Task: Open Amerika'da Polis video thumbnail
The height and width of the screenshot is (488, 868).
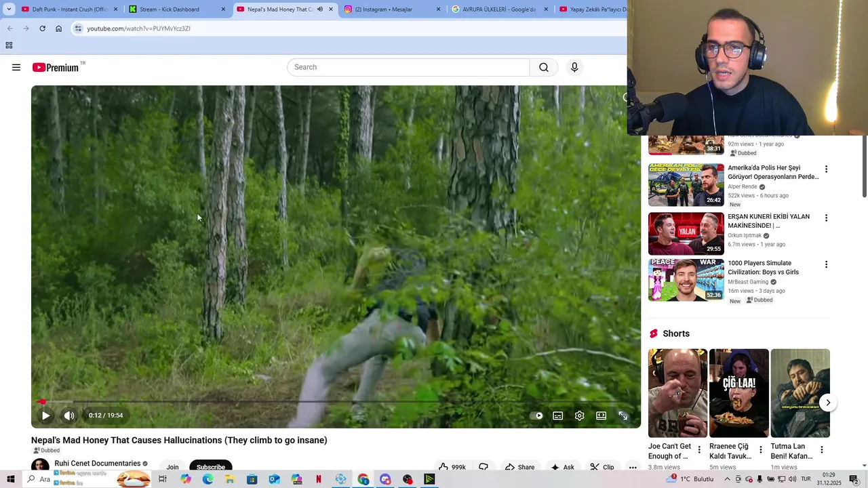Action: (686, 185)
